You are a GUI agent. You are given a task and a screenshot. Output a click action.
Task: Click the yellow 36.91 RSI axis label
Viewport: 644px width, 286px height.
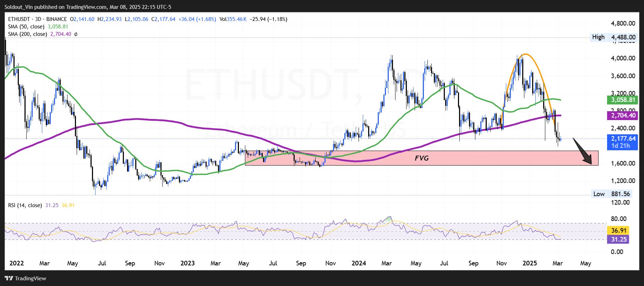pyautogui.click(x=618, y=231)
